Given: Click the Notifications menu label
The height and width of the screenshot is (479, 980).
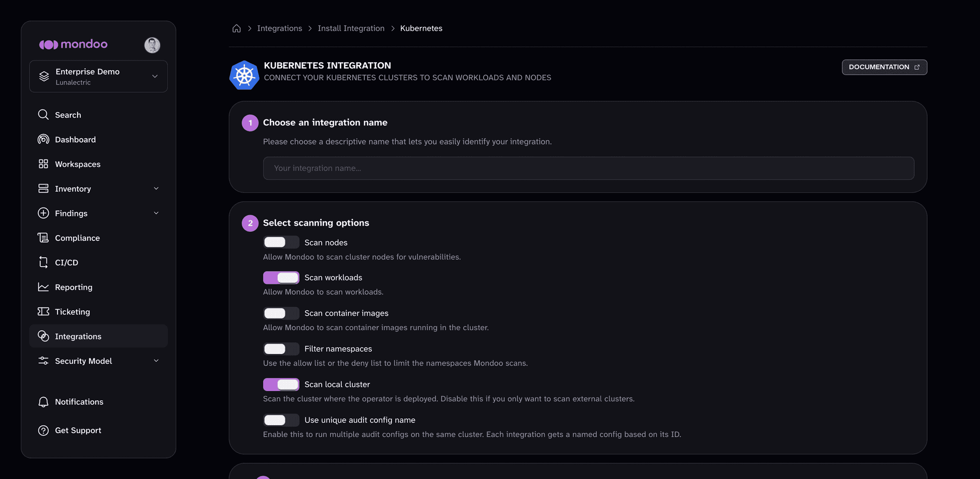Looking at the screenshot, I should (x=79, y=402).
